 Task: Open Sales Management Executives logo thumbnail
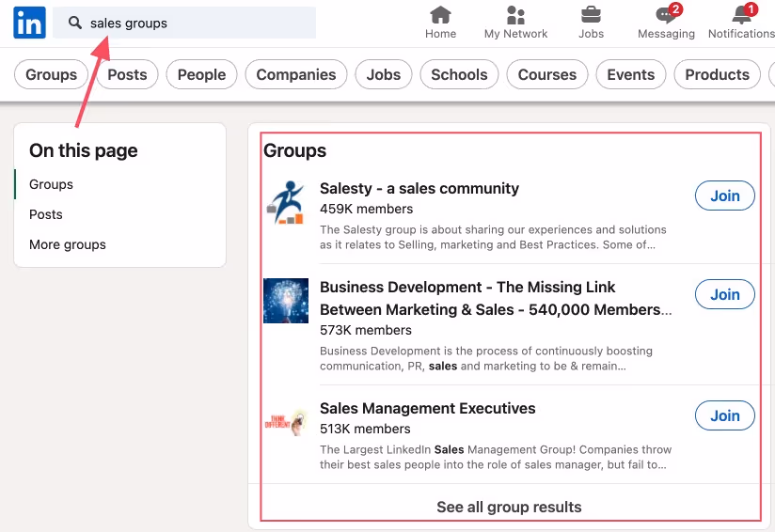[x=286, y=422]
